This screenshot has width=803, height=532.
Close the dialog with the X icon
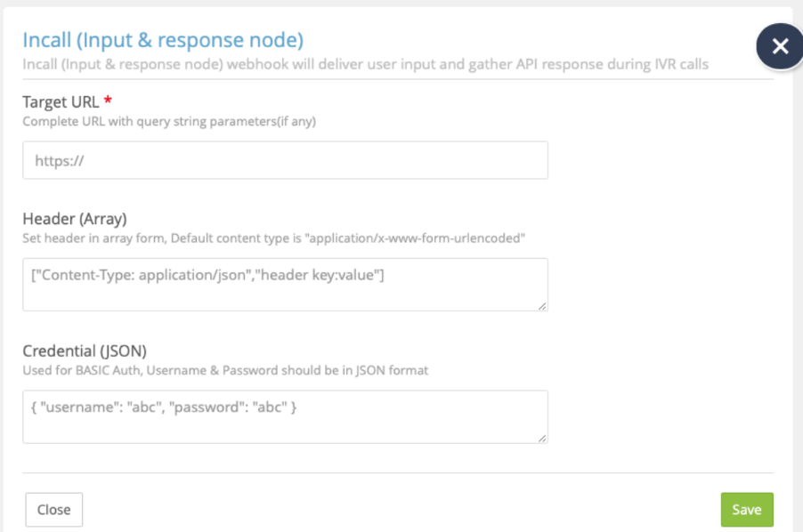pos(780,47)
